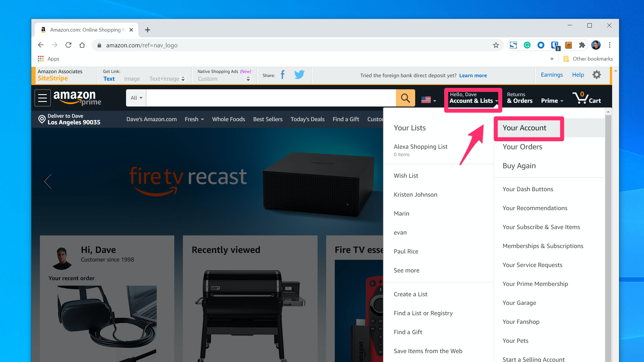Bookmark page with the star icon
Viewport: 644px width, 362px height.
[x=496, y=45]
